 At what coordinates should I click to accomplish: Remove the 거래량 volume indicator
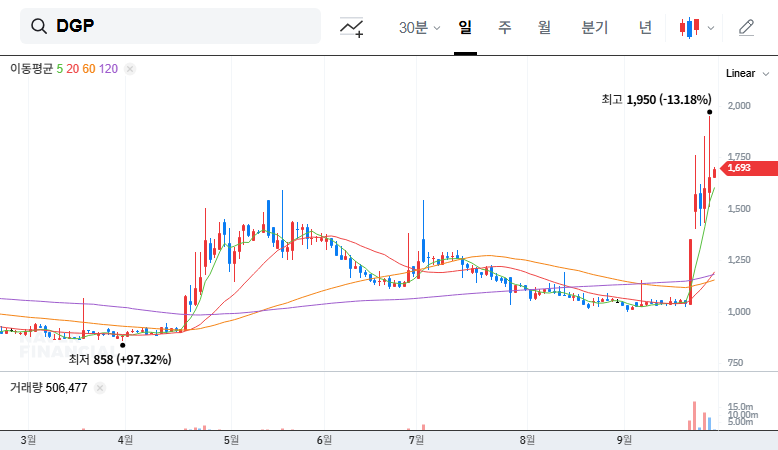(100, 388)
